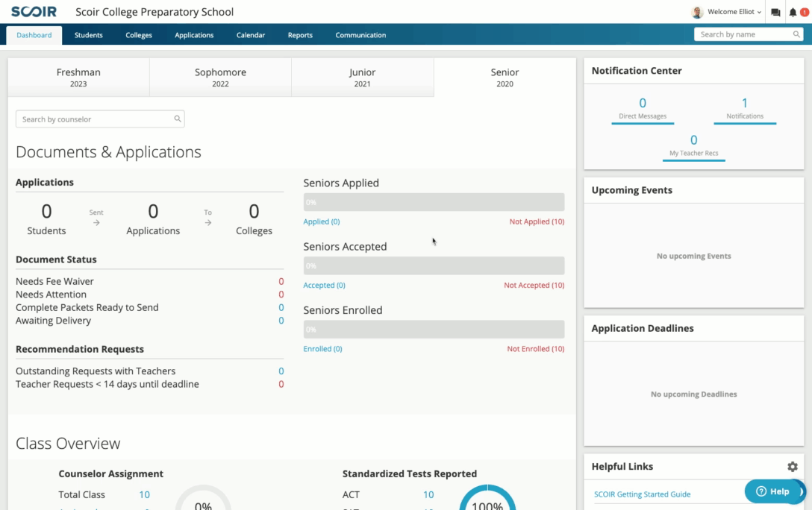
Task: Click the Not Enrolled (10) link
Action: point(535,349)
